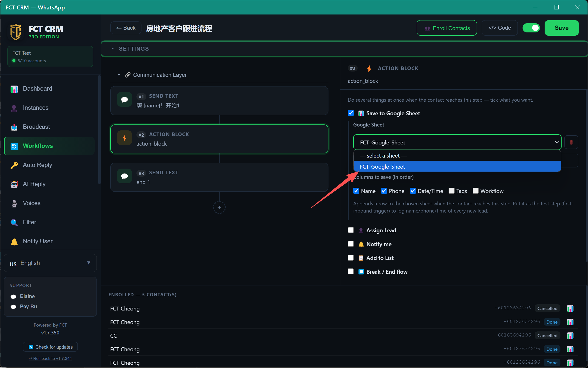Add a new step with the plus circle
Screen dimensions: 588x368
click(x=219, y=207)
